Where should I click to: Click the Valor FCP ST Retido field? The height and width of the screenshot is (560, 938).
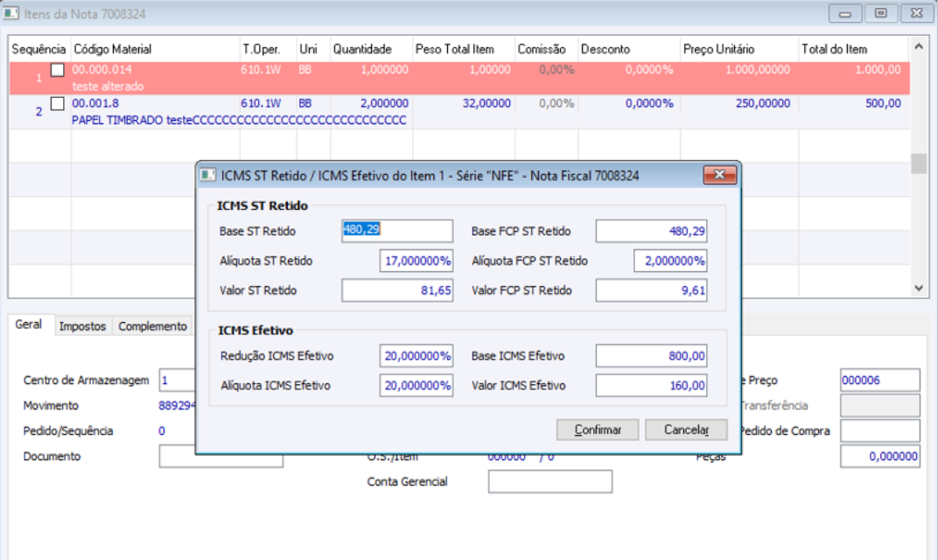(652, 290)
